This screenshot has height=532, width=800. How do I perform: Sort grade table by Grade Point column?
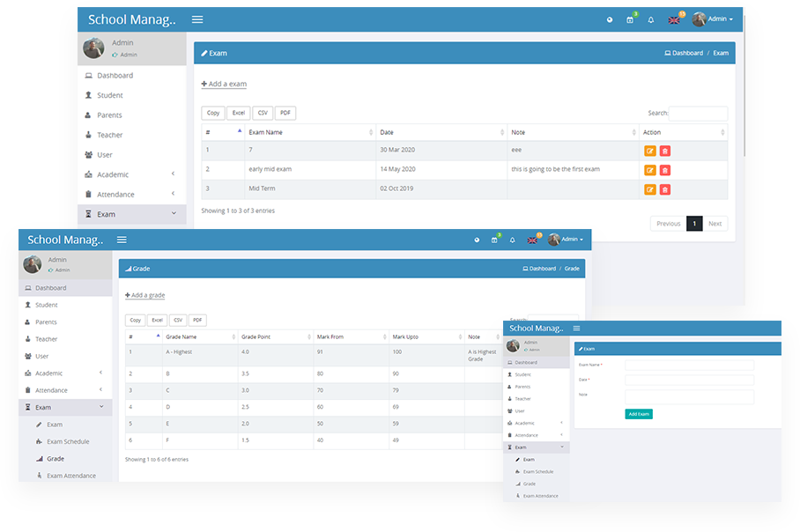tap(276, 336)
